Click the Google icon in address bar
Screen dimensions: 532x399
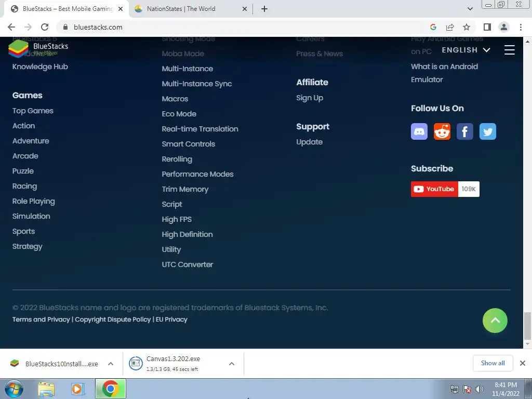[433, 27]
